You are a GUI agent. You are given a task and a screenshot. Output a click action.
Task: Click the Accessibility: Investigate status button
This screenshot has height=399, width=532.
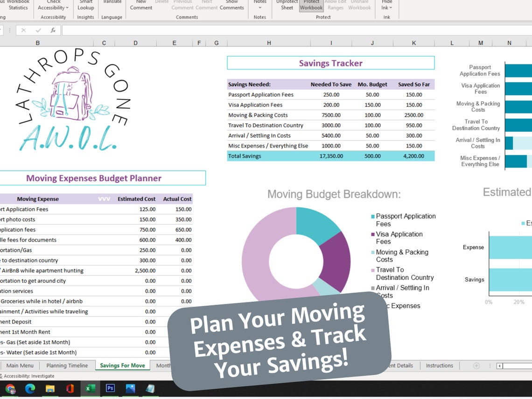27,376
